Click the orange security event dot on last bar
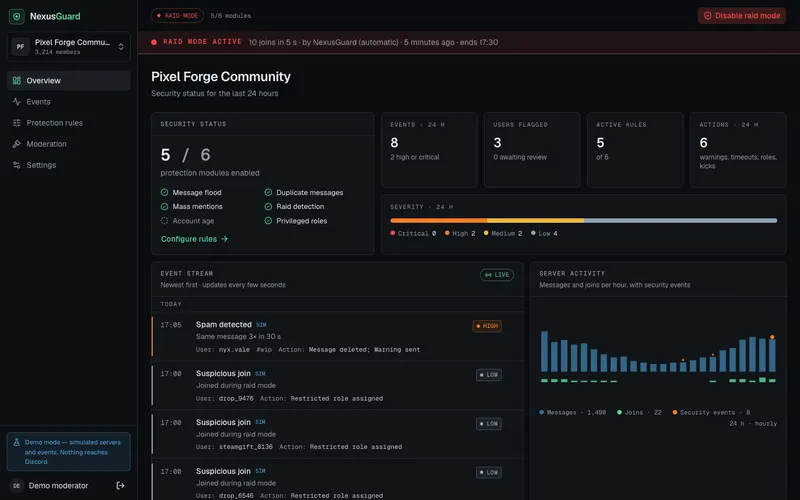The height and width of the screenshot is (500, 800). pos(772,337)
